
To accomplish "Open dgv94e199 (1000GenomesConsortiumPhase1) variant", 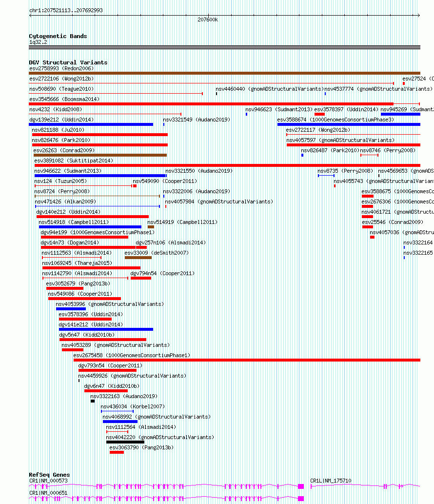I will tap(98, 233).
